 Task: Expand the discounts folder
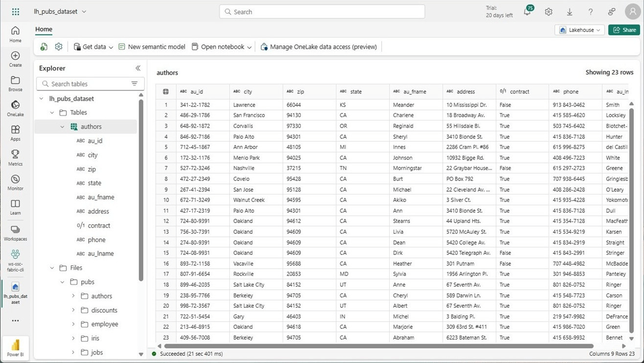73,310
